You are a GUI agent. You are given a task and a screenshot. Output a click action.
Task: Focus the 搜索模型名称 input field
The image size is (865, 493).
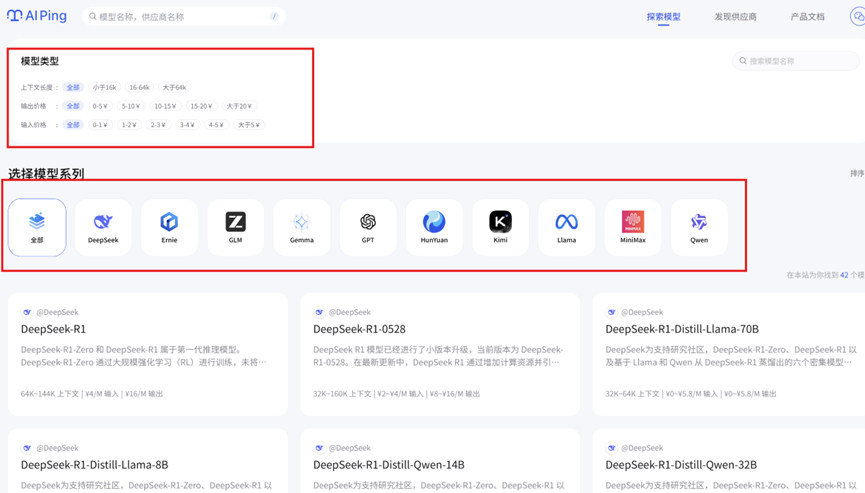[x=795, y=61]
